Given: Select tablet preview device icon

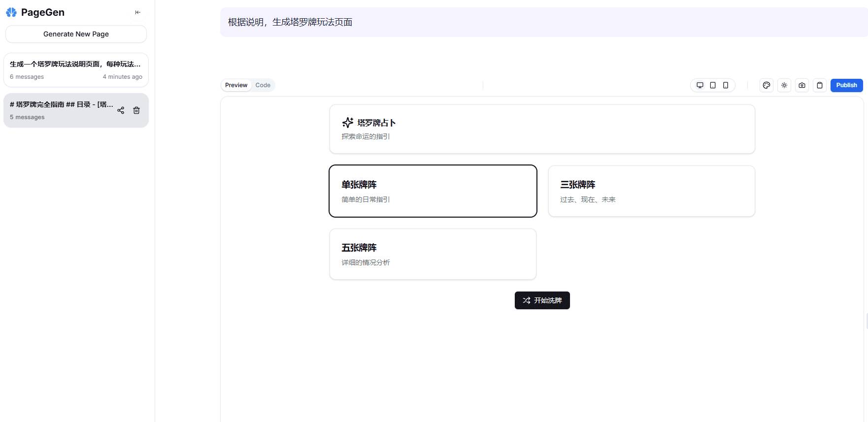Looking at the screenshot, I should tap(713, 85).
